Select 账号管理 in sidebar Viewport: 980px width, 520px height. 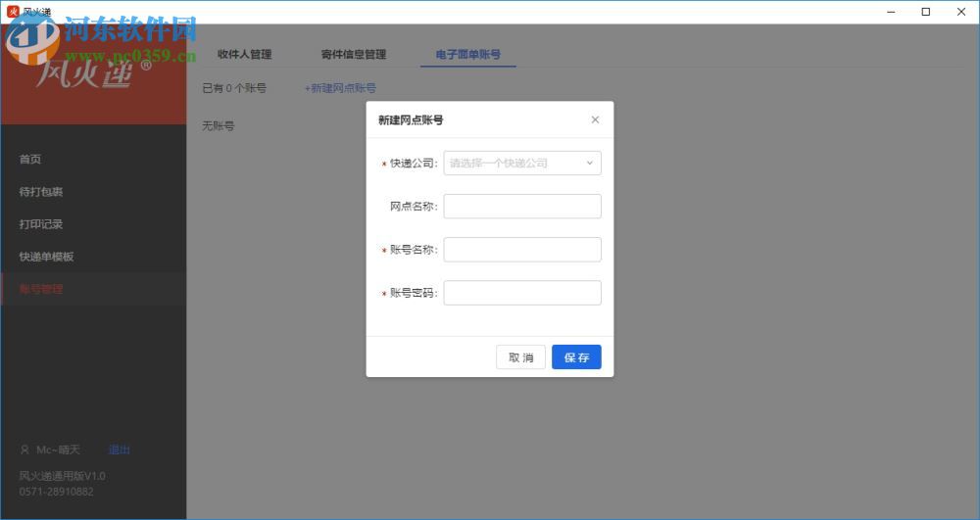(x=40, y=289)
